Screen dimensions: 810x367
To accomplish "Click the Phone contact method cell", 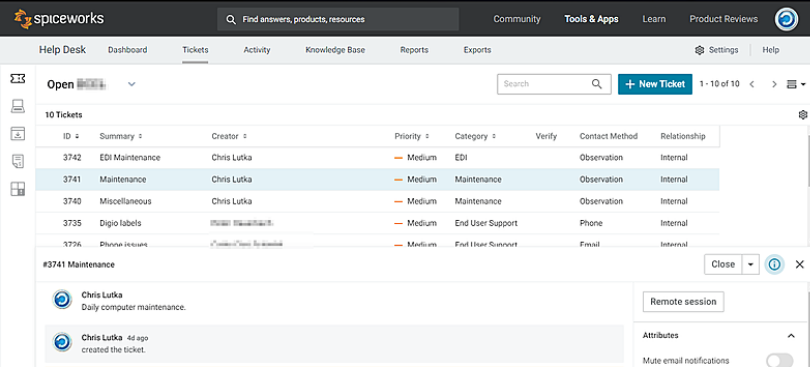I will coord(591,223).
